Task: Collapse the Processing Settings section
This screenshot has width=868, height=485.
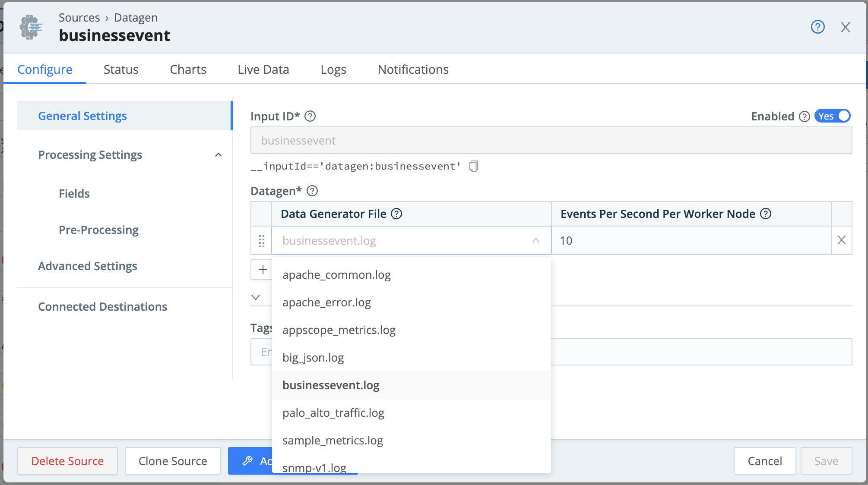Action: pos(219,154)
